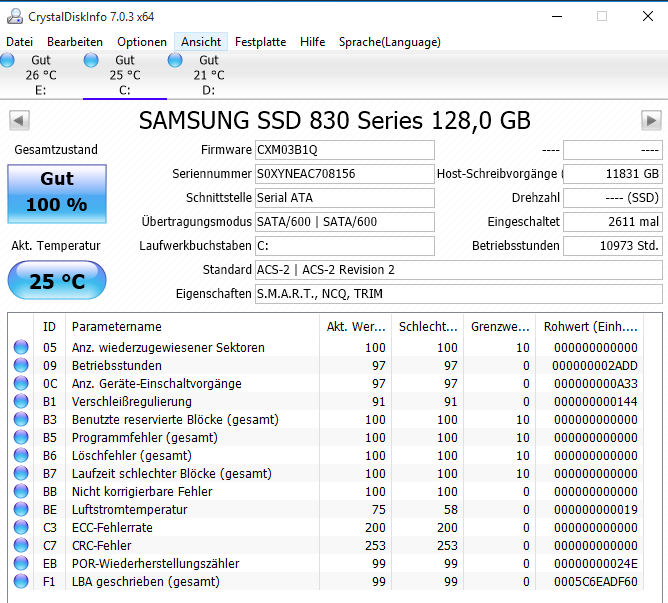Screen dimensions: 668x603
Task: Click status dot of LBA geschrieben row
Action: (21, 581)
